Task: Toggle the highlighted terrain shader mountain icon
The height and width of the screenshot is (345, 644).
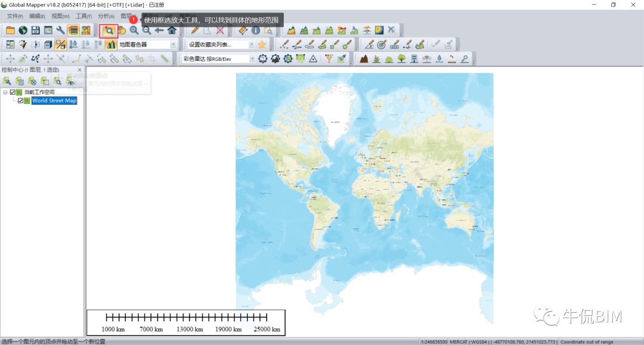Action: tap(111, 44)
